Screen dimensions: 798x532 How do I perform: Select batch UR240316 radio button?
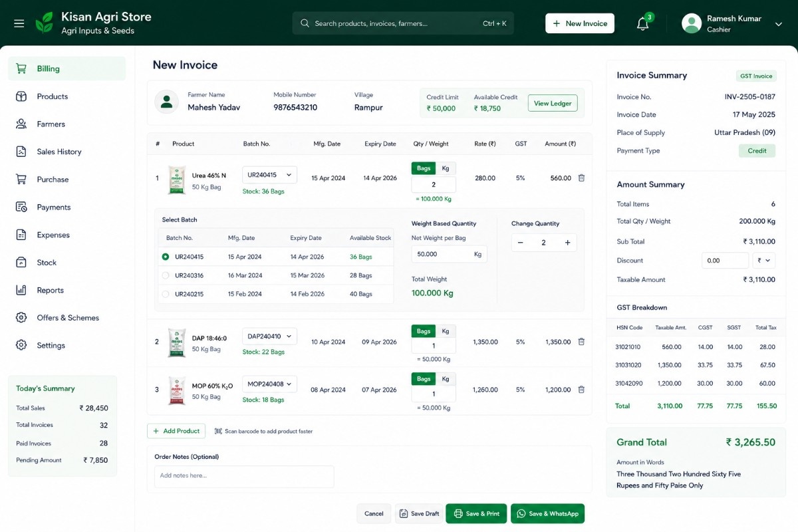coord(166,275)
